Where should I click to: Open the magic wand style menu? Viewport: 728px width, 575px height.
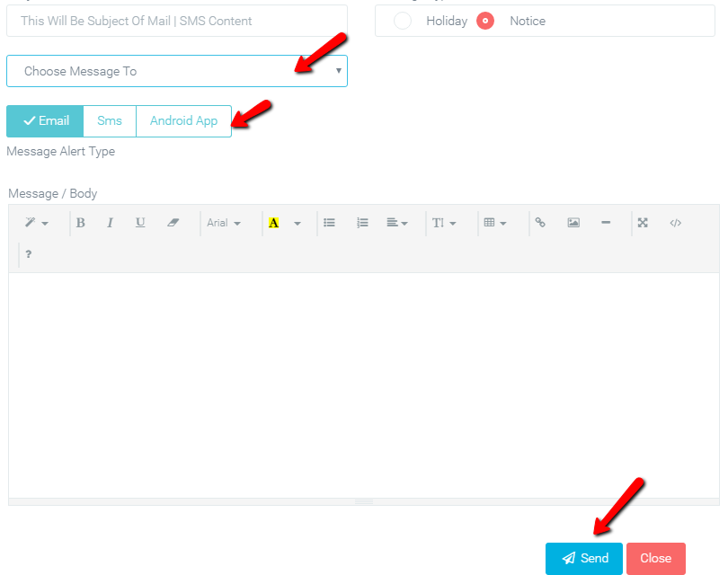point(36,223)
